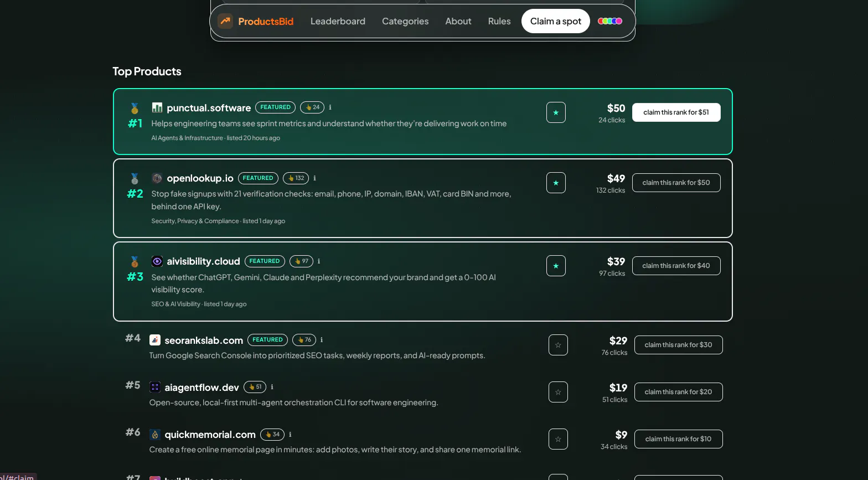Click the Claim a spot button
The width and height of the screenshot is (868, 480).
point(556,21)
